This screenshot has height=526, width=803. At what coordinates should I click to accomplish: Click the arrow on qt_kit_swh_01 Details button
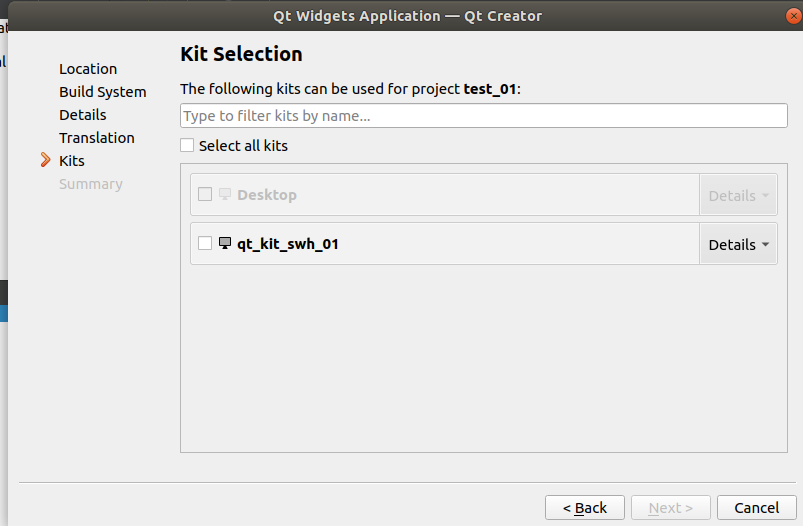coord(765,245)
